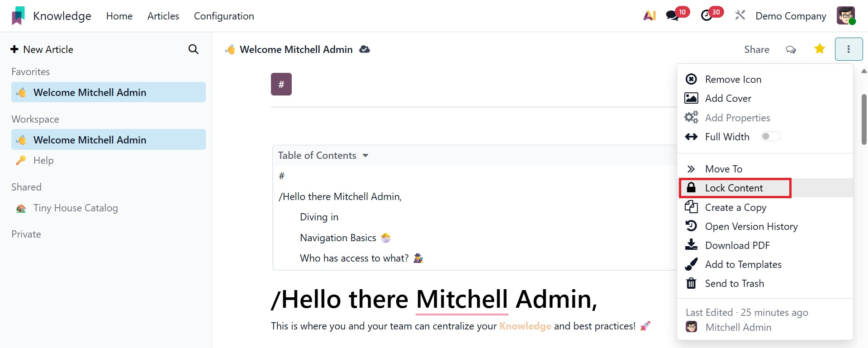Click the debug tools wrench icon
This screenshot has height=348, width=868.
[740, 16]
